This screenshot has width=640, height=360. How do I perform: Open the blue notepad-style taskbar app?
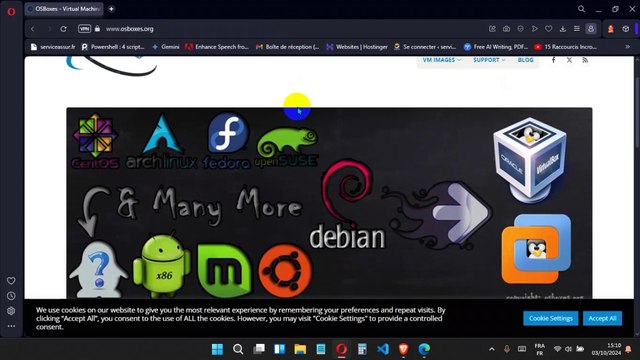(321, 349)
